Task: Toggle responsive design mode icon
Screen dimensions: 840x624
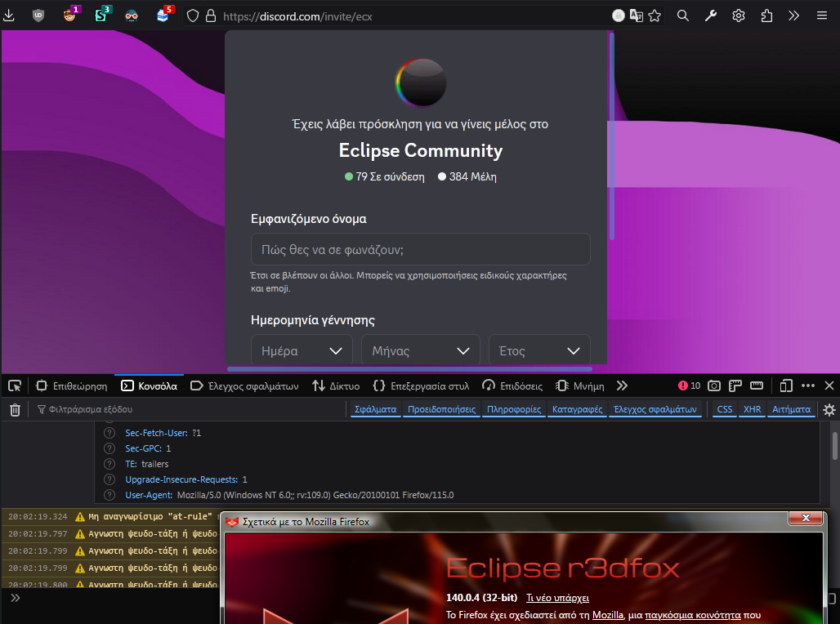Action: 786,386
